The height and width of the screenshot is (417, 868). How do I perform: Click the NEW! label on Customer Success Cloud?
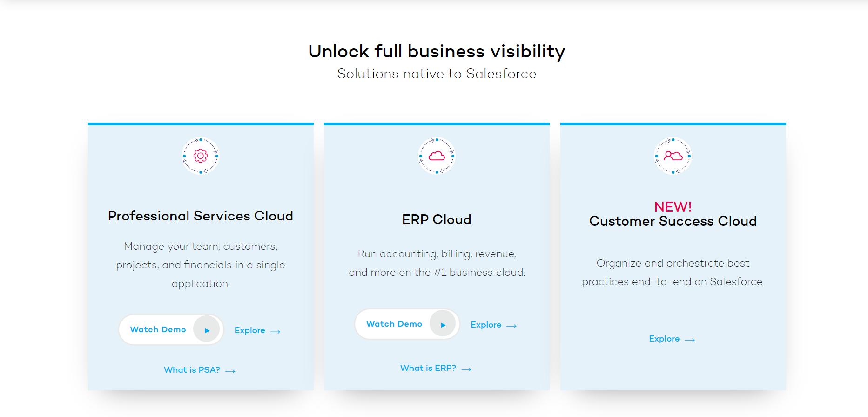(672, 206)
